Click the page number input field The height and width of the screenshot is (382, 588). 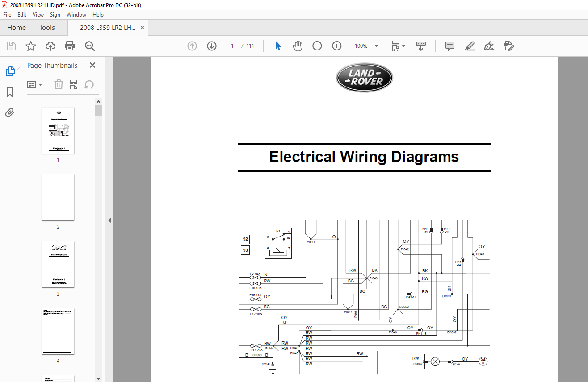[x=232, y=46]
